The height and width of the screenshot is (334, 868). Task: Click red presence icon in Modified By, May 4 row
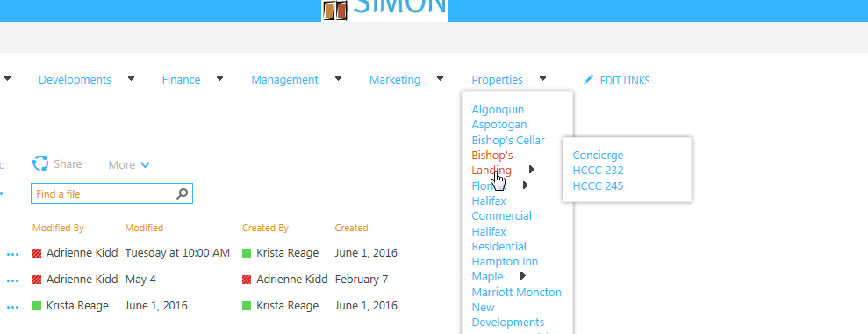(37, 280)
